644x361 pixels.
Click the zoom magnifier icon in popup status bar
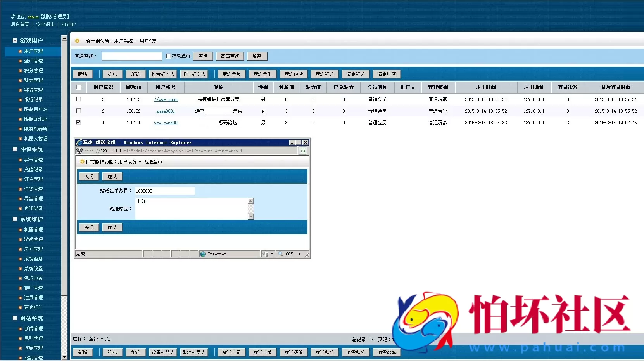[x=280, y=254]
